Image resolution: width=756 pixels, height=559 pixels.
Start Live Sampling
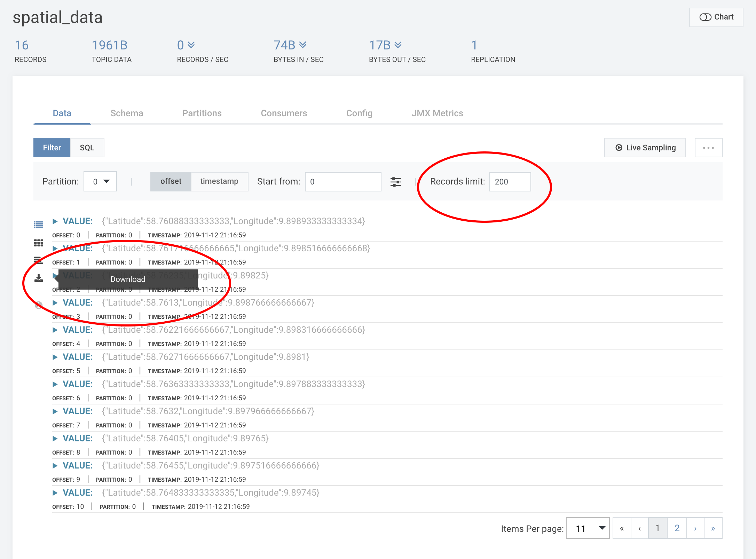tap(645, 148)
